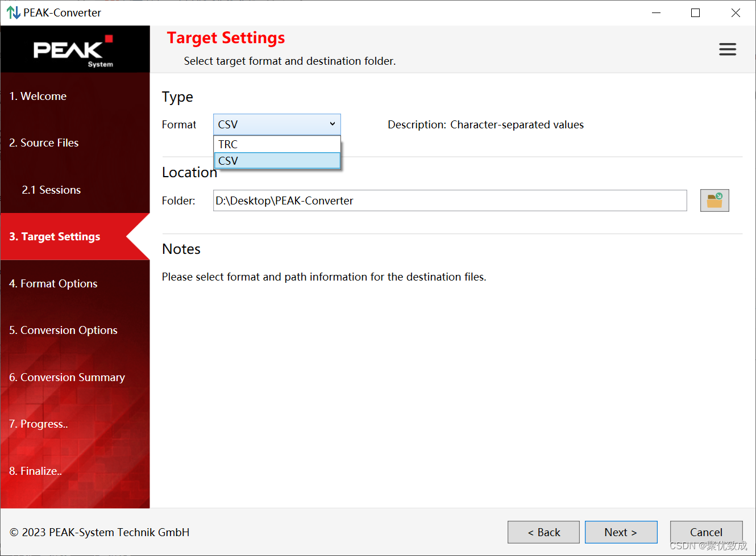
Task: Open the 2.1 Sessions step
Action: pos(51,190)
